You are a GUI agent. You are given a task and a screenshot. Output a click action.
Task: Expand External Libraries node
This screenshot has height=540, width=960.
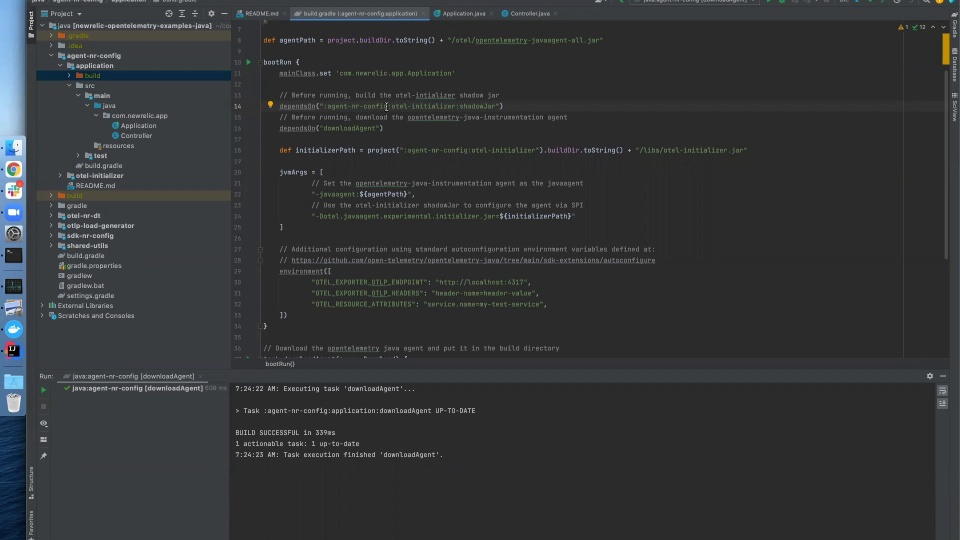[x=42, y=306]
